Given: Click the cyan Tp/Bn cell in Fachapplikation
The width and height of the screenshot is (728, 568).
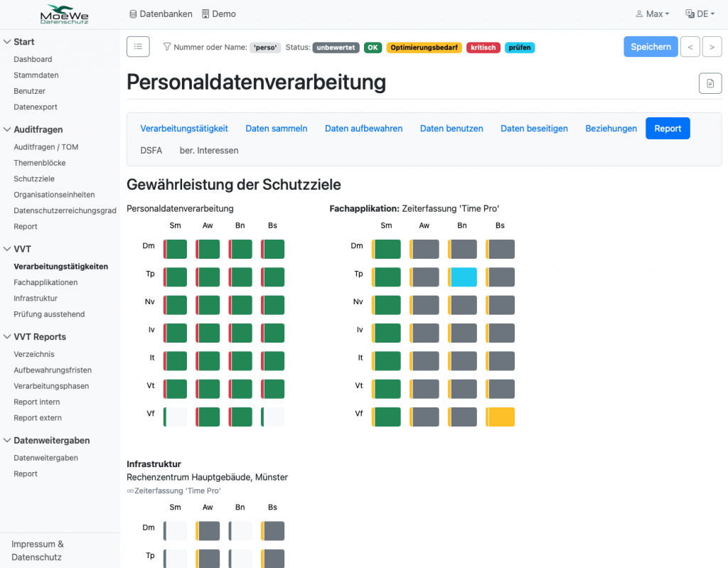Looking at the screenshot, I should [x=462, y=277].
